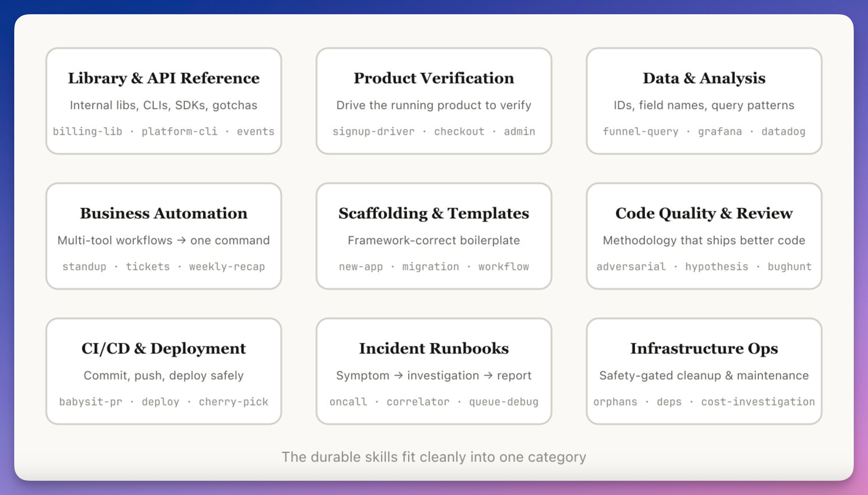Viewport: 868px width, 495px height.
Task: Select the Product Verification card title
Action: click(434, 78)
